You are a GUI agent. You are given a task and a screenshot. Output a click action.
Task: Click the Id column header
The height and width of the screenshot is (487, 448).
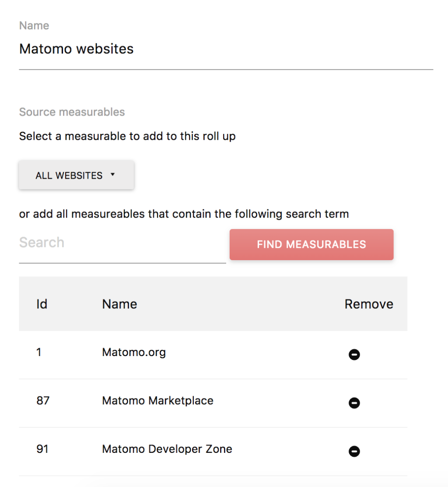click(x=42, y=304)
